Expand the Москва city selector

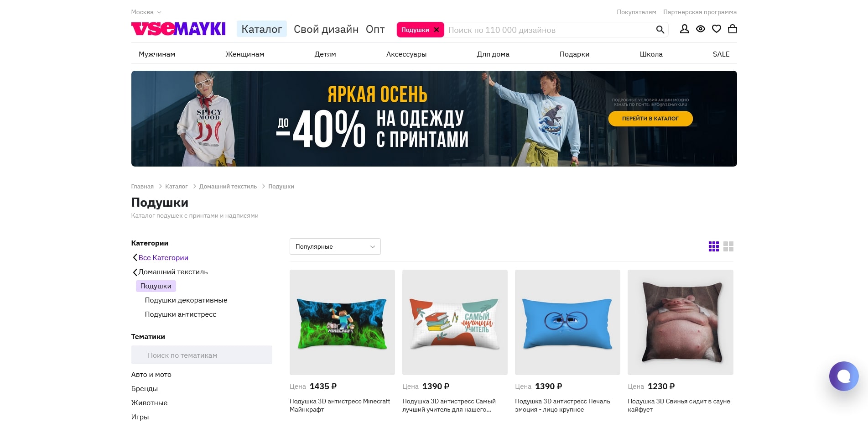(146, 12)
